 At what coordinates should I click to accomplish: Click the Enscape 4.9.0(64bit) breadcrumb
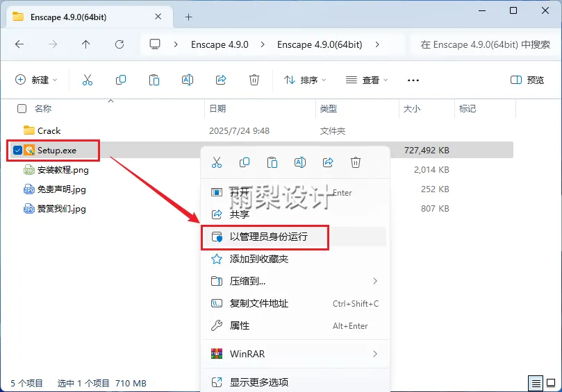(x=320, y=44)
